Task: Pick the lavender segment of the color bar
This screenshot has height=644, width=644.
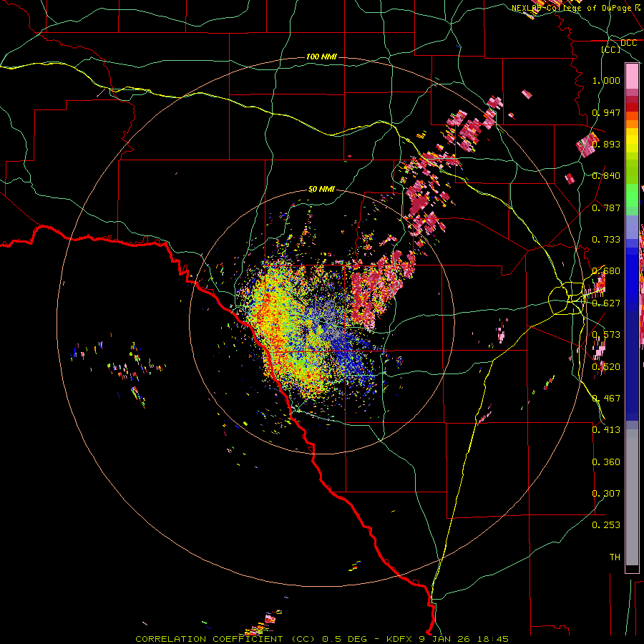Action: click(632, 227)
